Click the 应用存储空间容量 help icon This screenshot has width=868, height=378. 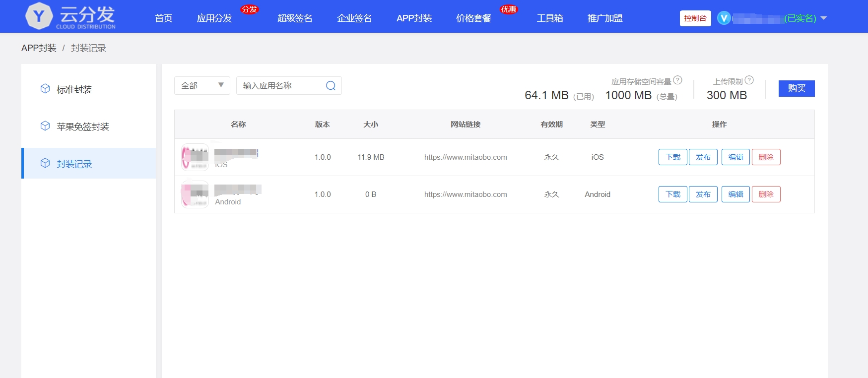(677, 80)
